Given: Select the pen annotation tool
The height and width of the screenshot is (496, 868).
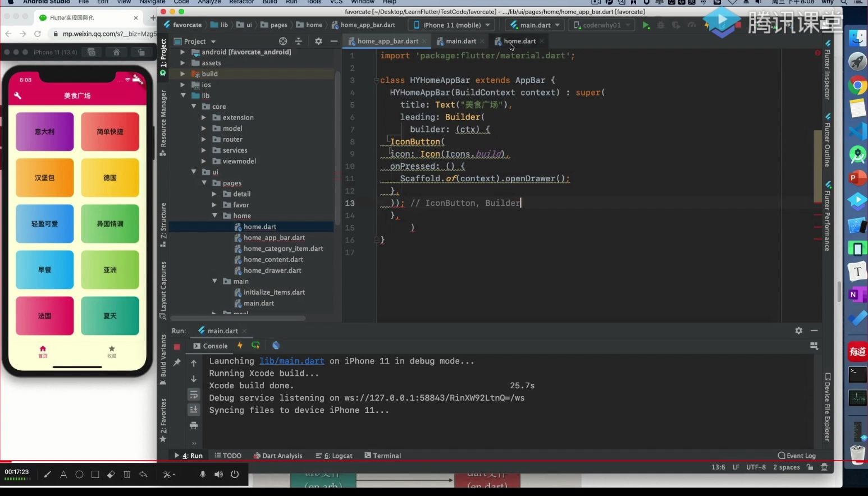Looking at the screenshot, I should (x=48, y=475).
